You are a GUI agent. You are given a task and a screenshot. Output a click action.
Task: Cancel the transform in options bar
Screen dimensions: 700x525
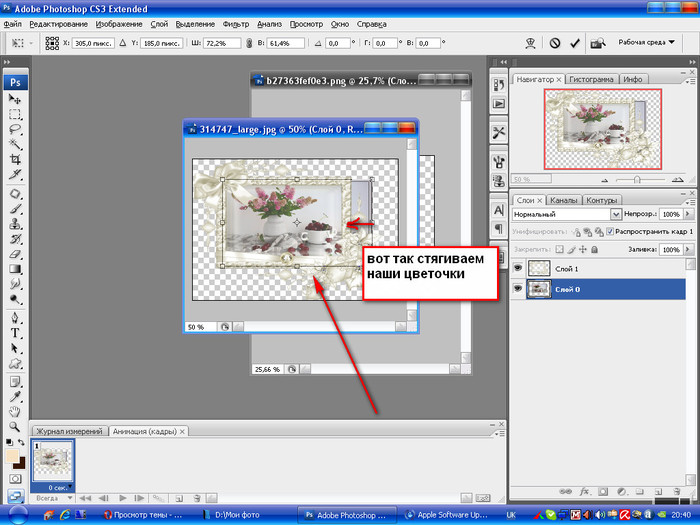[555, 44]
